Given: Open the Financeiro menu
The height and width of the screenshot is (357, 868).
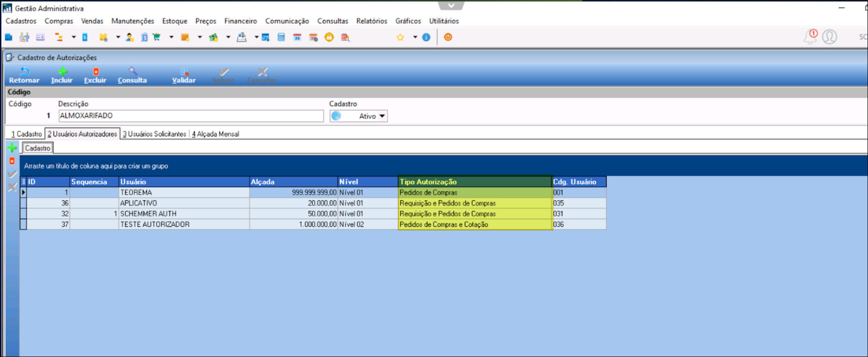Looking at the screenshot, I should point(241,21).
